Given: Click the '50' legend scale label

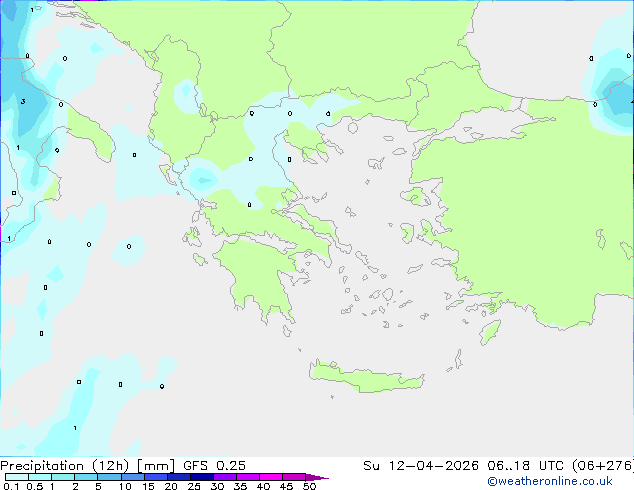Looking at the screenshot, I should [310, 486].
